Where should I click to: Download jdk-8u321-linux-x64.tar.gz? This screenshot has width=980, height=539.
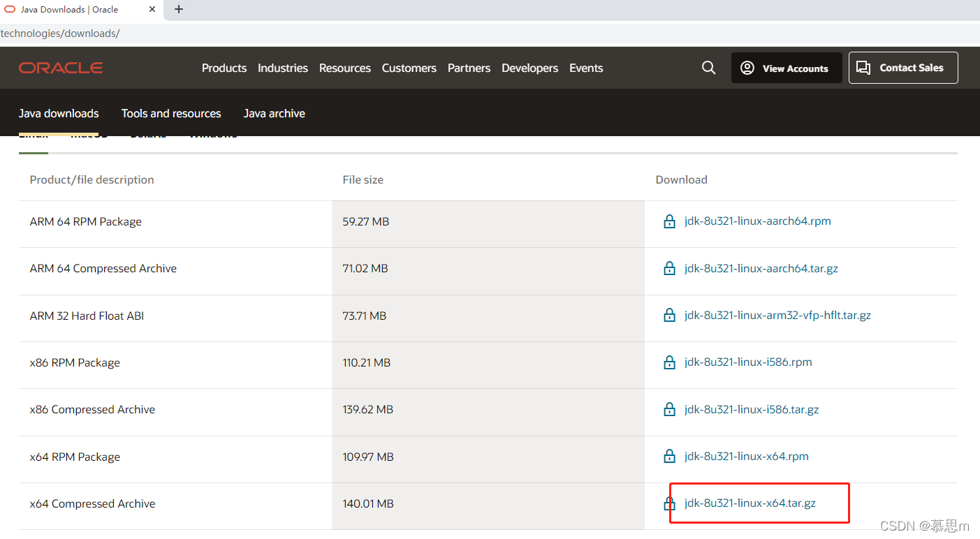pos(750,503)
